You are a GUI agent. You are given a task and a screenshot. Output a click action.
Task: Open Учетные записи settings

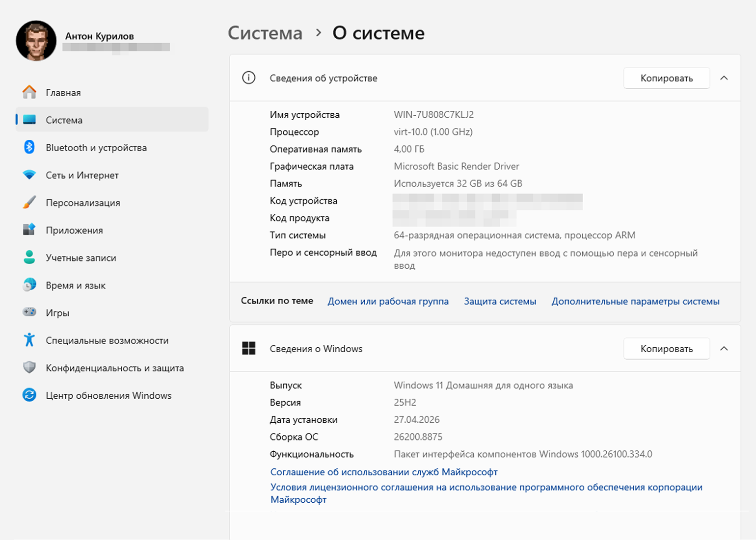click(x=112, y=257)
